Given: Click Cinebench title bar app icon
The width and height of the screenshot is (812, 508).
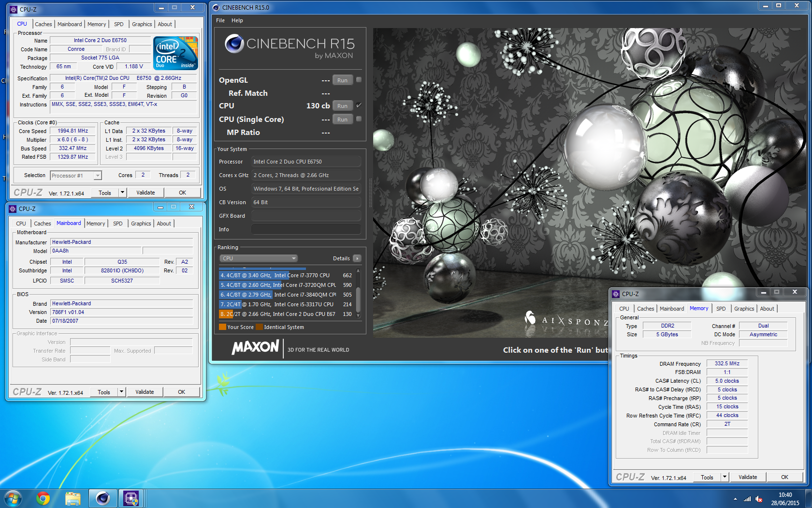Looking at the screenshot, I should pos(216,7).
